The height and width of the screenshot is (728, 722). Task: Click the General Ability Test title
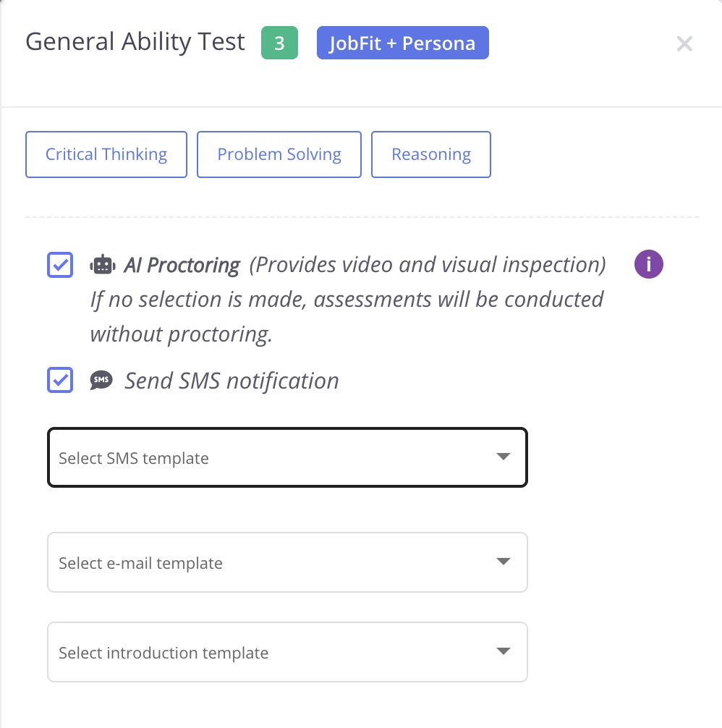pyautogui.click(x=135, y=42)
